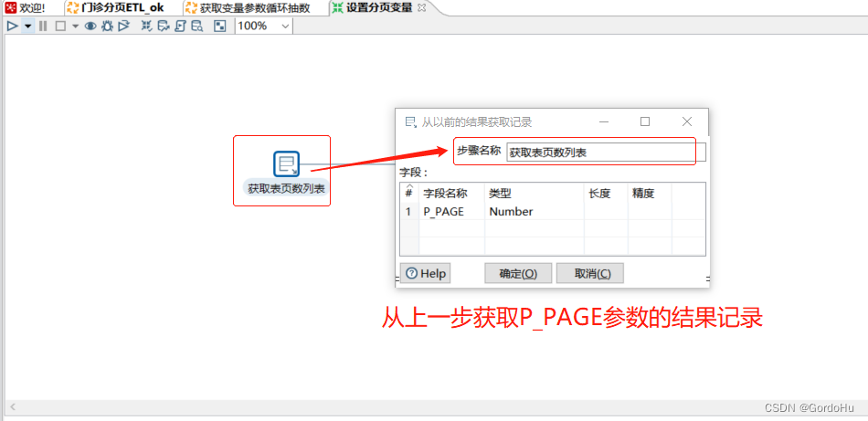Viewport: 868px width, 421px height.
Task: Click the 长度 column header
Action: pos(606,194)
